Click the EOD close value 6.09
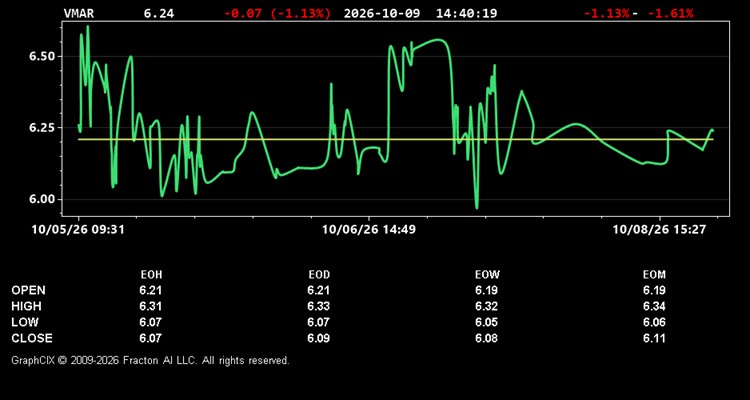The width and height of the screenshot is (750, 400). [319, 338]
